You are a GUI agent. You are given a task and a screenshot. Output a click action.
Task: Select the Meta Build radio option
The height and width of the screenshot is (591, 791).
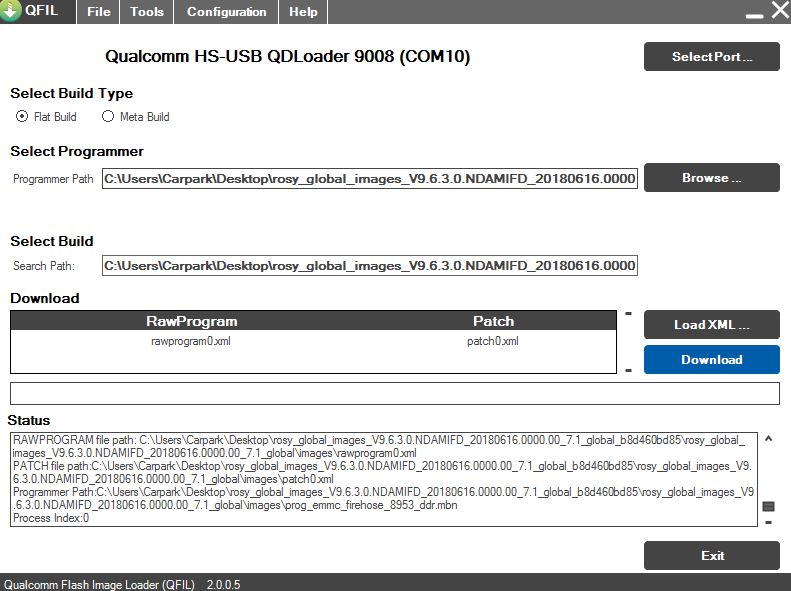(x=136, y=116)
